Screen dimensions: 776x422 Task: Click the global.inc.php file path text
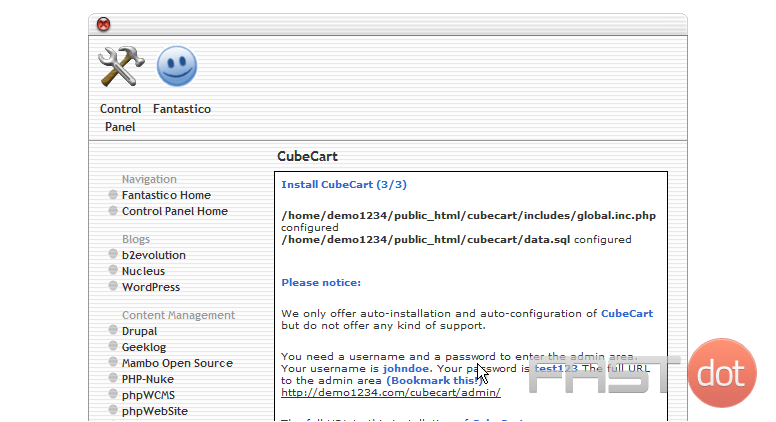[x=468, y=216]
